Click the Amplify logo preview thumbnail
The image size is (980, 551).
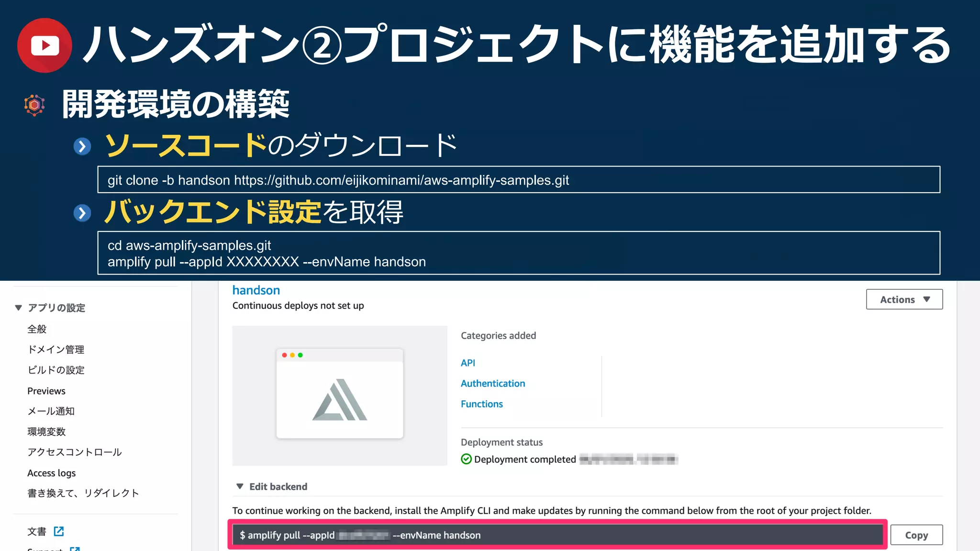coord(340,396)
